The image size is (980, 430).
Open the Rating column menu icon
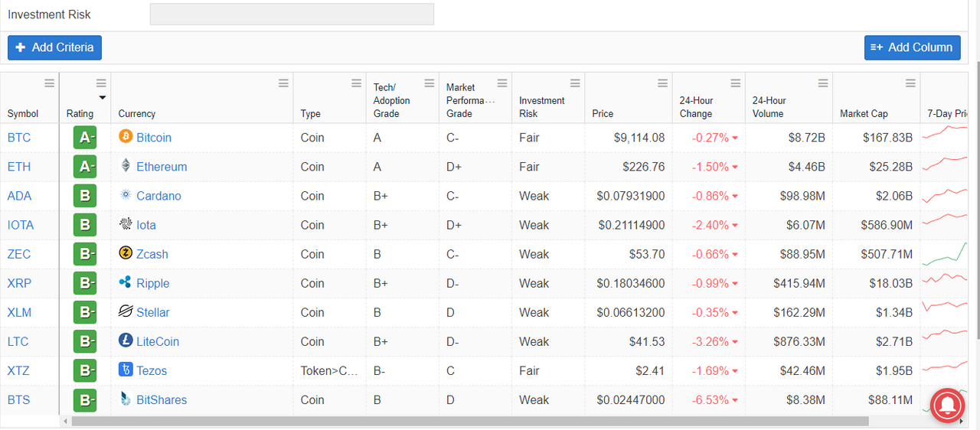coord(101,83)
